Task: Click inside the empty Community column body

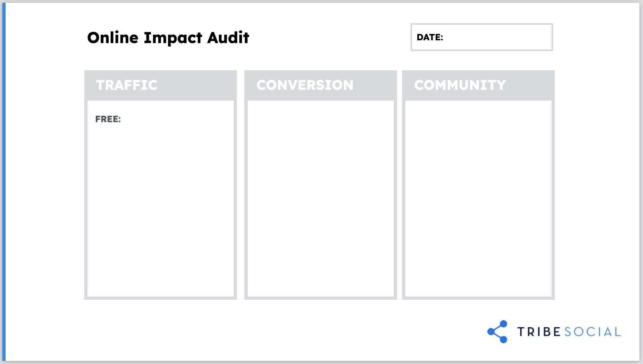Action: (478, 198)
